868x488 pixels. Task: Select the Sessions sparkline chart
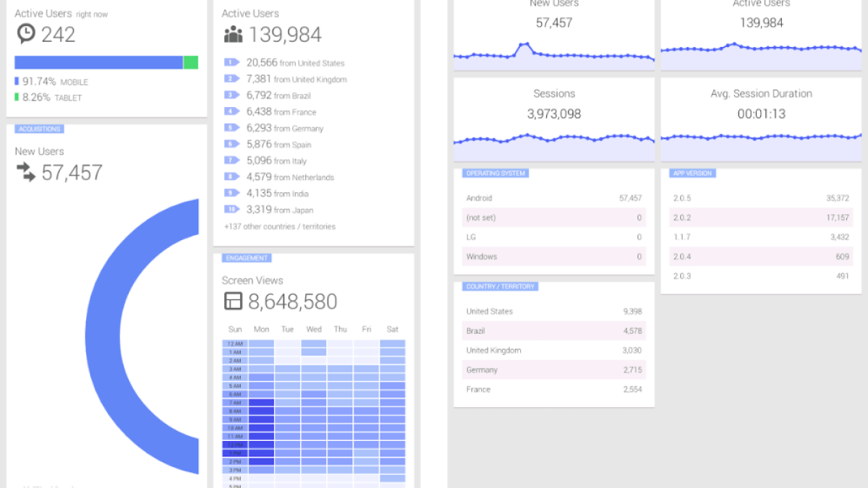(x=554, y=139)
